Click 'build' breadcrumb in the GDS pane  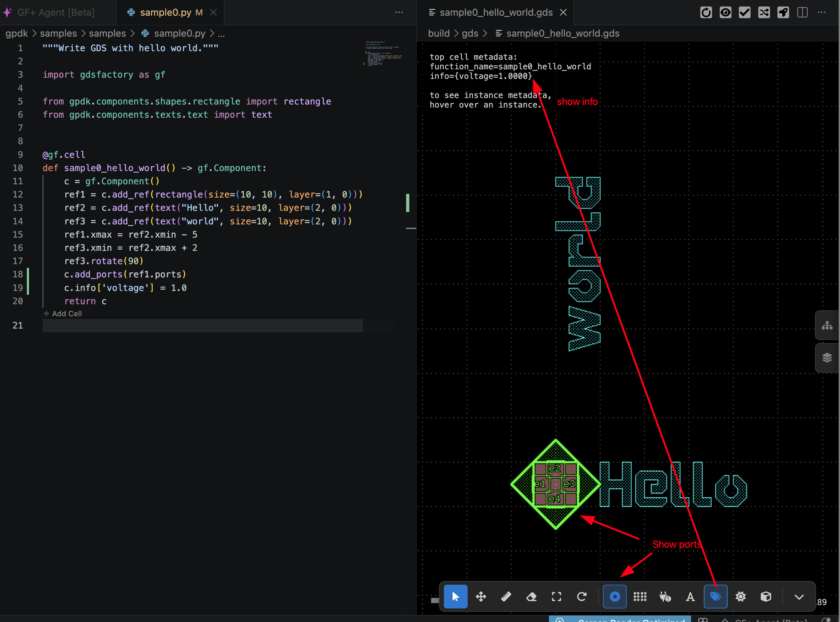tap(439, 34)
